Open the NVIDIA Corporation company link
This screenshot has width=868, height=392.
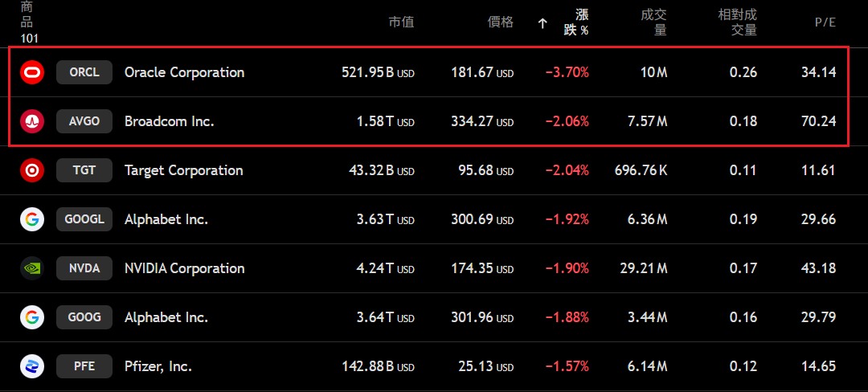tap(184, 268)
